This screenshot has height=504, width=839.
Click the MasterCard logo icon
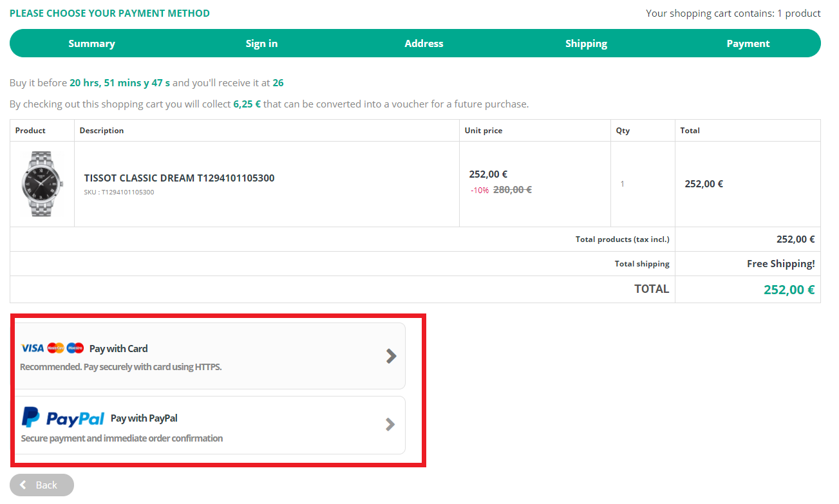pyautogui.click(x=55, y=348)
